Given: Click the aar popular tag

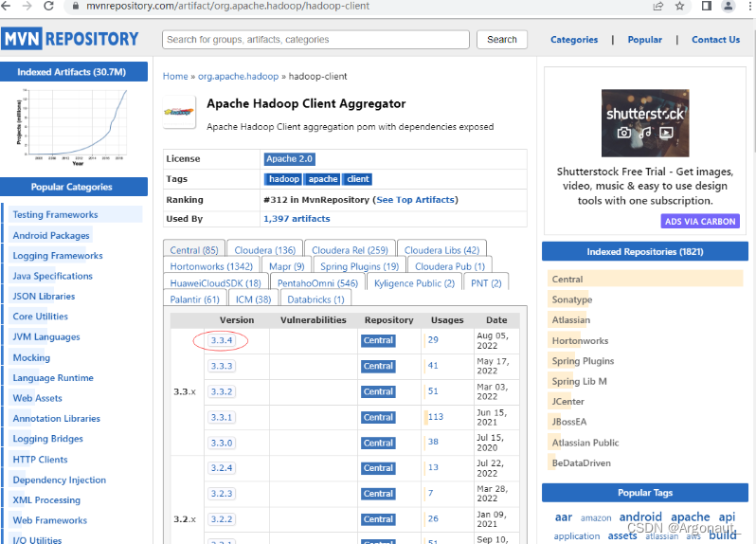Looking at the screenshot, I should coord(563,517).
